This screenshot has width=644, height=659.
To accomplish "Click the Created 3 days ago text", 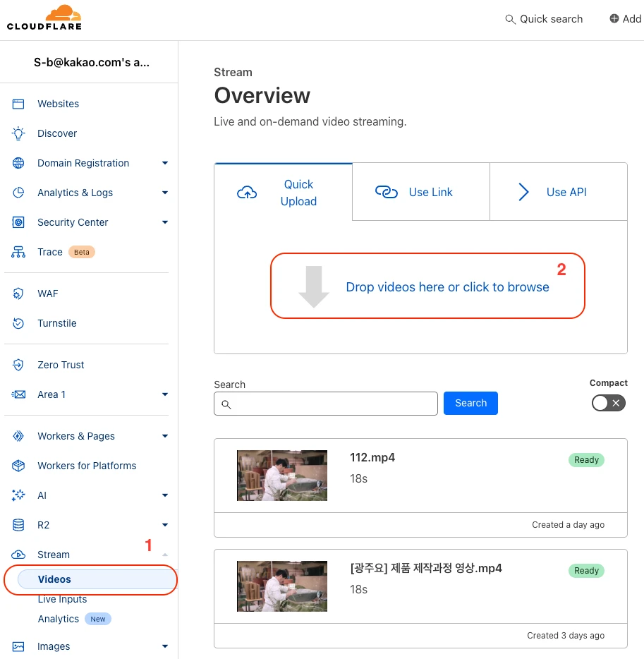I will tap(566, 636).
